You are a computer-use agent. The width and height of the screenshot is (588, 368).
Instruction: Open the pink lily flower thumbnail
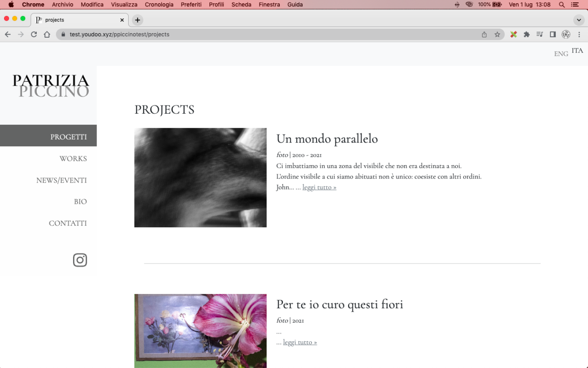click(200, 331)
